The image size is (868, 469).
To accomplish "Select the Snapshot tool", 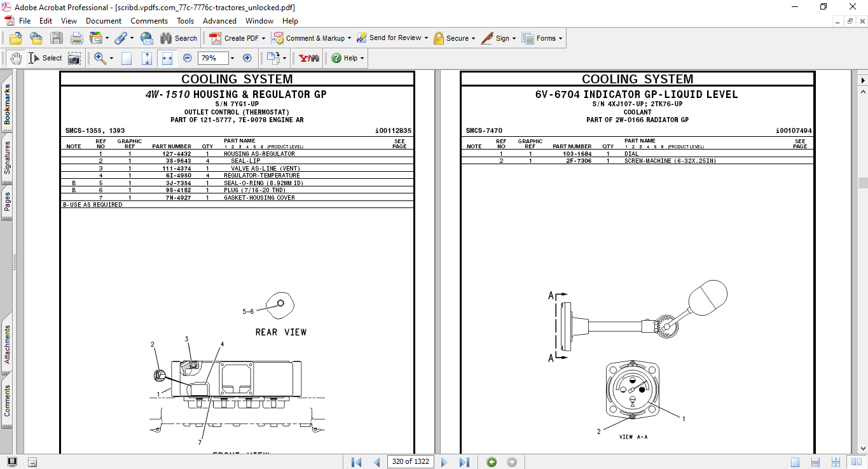I will 74,58.
